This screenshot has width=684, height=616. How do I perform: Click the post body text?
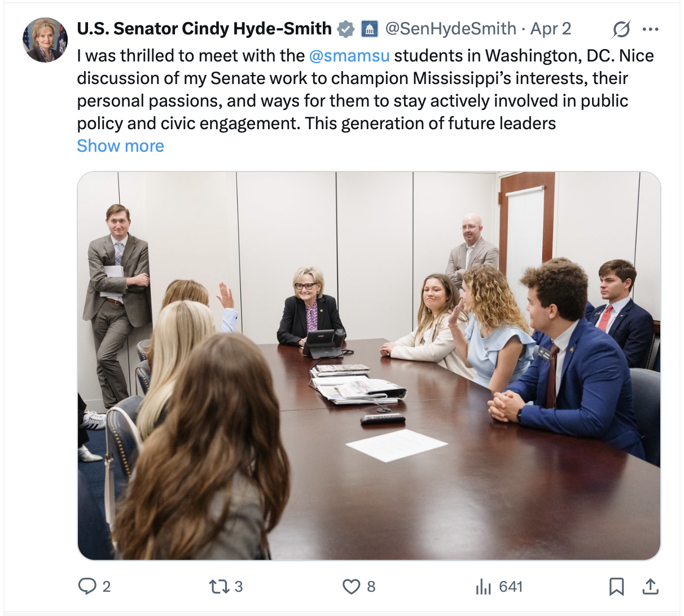pyautogui.click(x=361, y=90)
